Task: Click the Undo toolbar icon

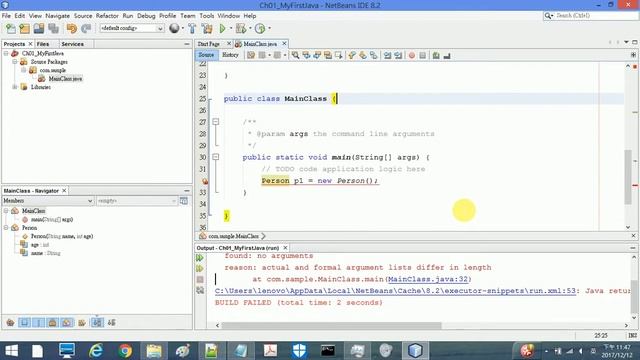Action: [72, 29]
